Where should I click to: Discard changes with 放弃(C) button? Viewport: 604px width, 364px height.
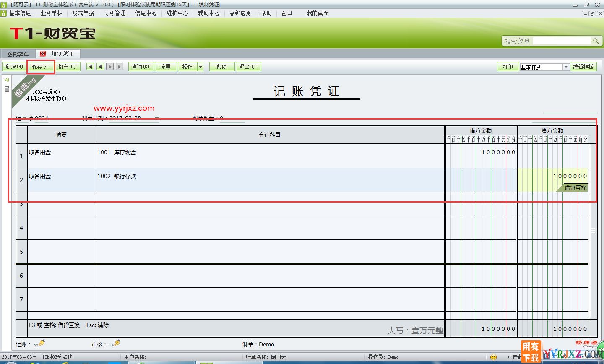67,67
